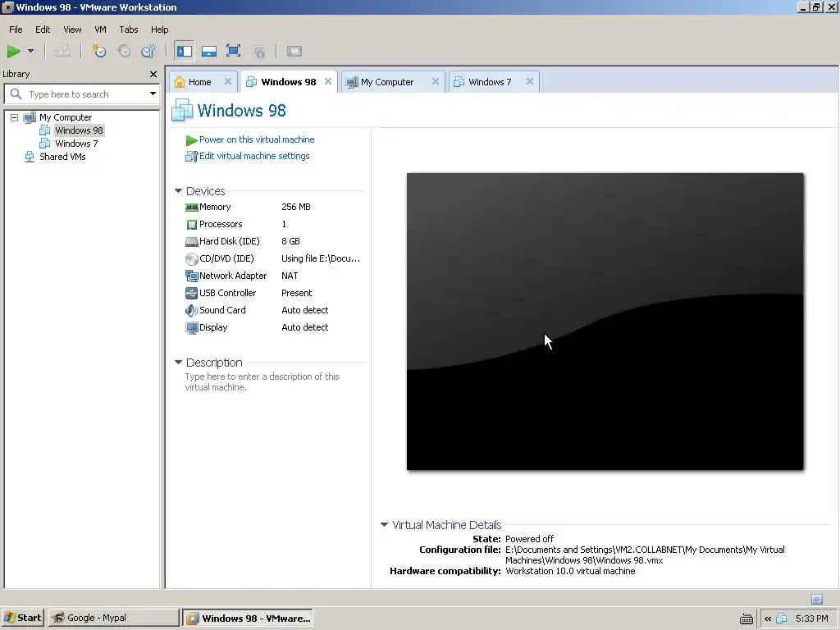Open the View menu

[72, 30]
